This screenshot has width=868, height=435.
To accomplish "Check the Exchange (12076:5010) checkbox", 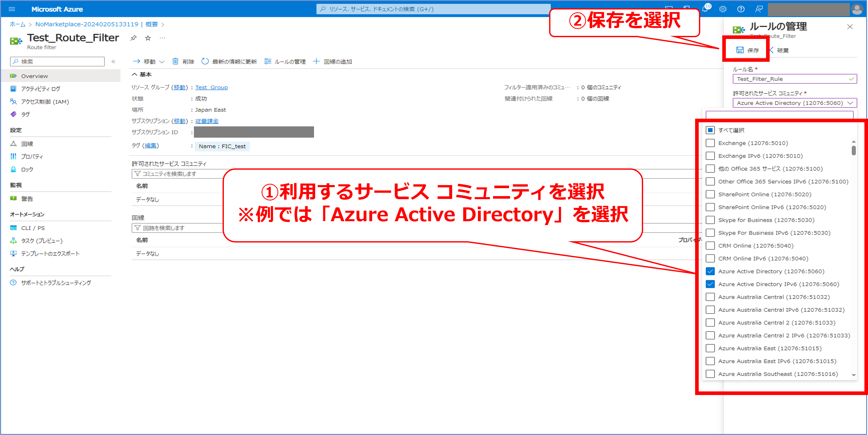I will click(710, 143).
